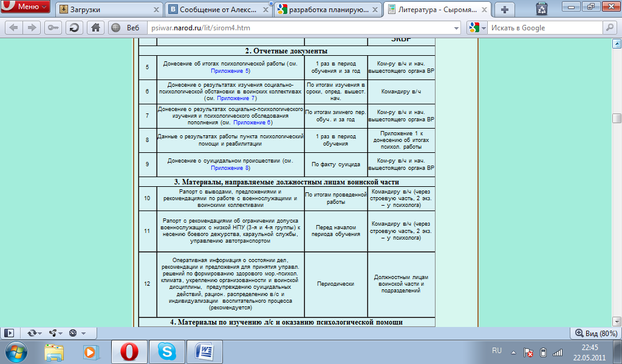Open the password manager key icon
This screenshot has width=622, height=364.
pyautogui.click(x=53, y=28)
